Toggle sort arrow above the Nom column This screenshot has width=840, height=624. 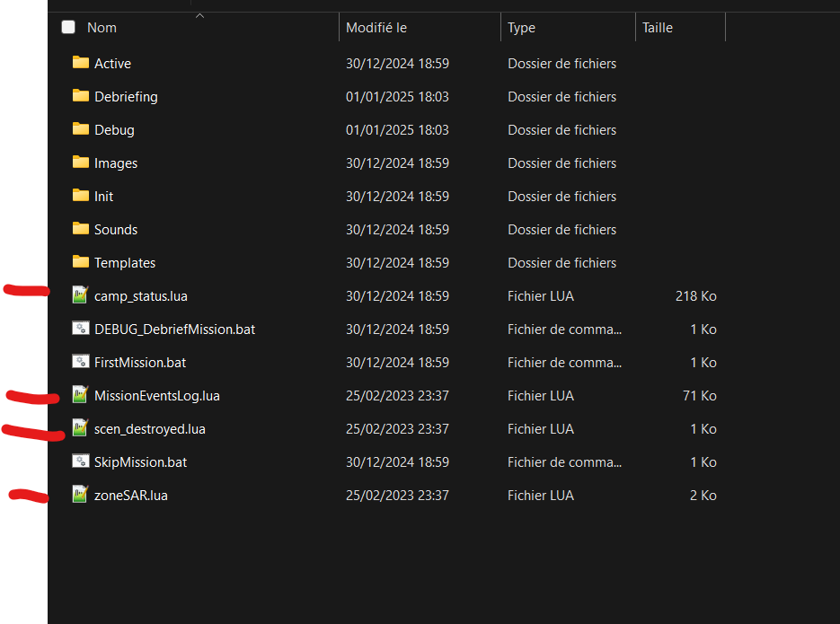[x=199, y=16]
